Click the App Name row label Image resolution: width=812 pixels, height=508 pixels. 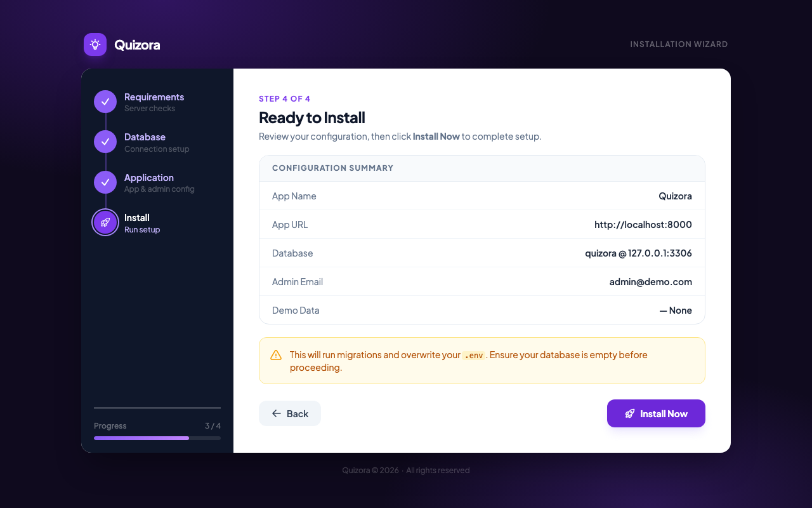[x=294, y=196]
